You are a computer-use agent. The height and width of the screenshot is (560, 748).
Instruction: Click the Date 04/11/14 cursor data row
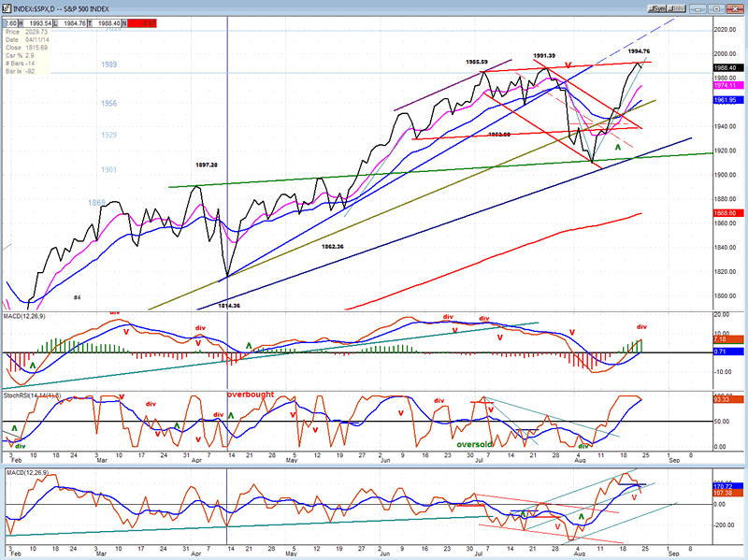coord(27,39)
